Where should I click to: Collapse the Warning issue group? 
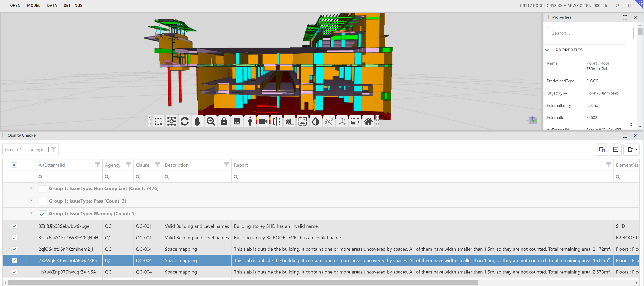[31, 213]
